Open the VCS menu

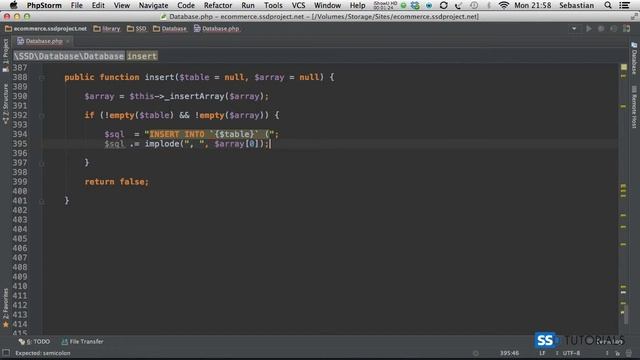298,5
